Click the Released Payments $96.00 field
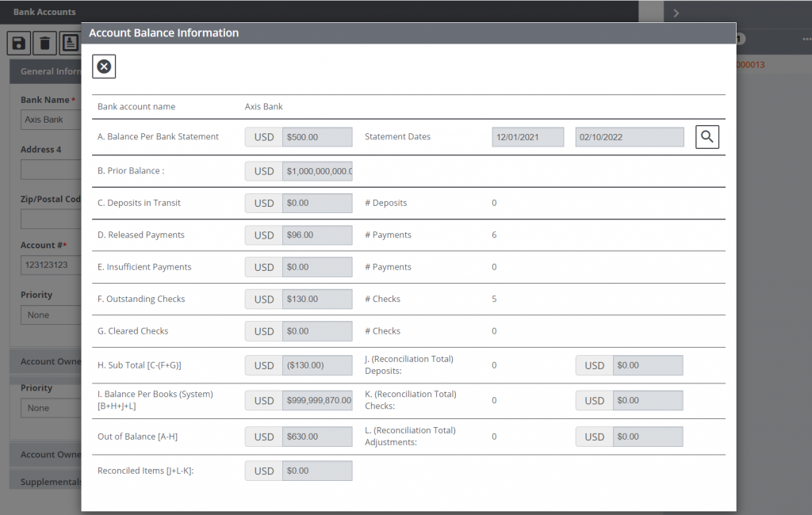The width and height of the screenshot is (812, 515). pos(316,235)
